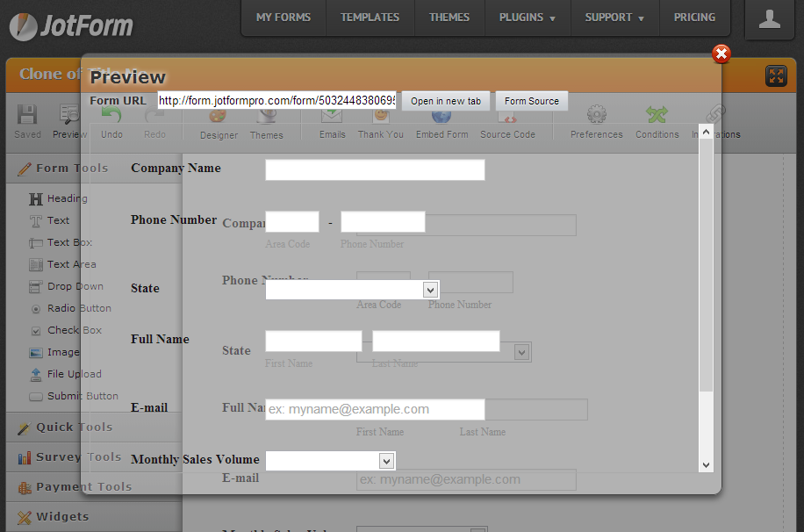The height and width of the screenshot is (532, 804).
Task: Click the Area Code field in preview
Action: pyautogui.click(x=292, y=221)
